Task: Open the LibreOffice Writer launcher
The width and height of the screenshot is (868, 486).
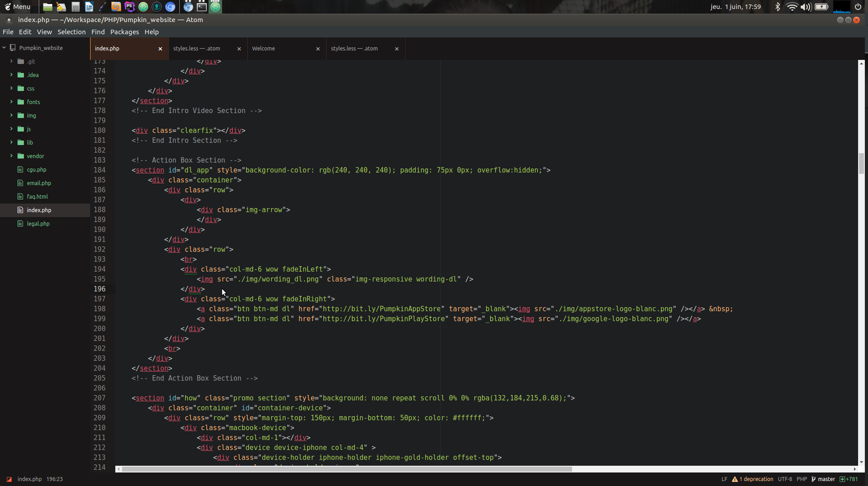Action: (x=89, y=7)
